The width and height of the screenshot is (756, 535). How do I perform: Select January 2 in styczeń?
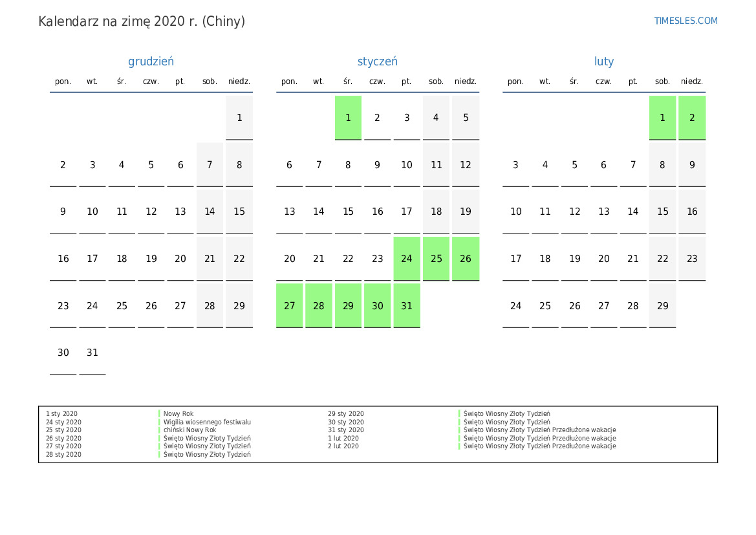[x=378, y=118]
